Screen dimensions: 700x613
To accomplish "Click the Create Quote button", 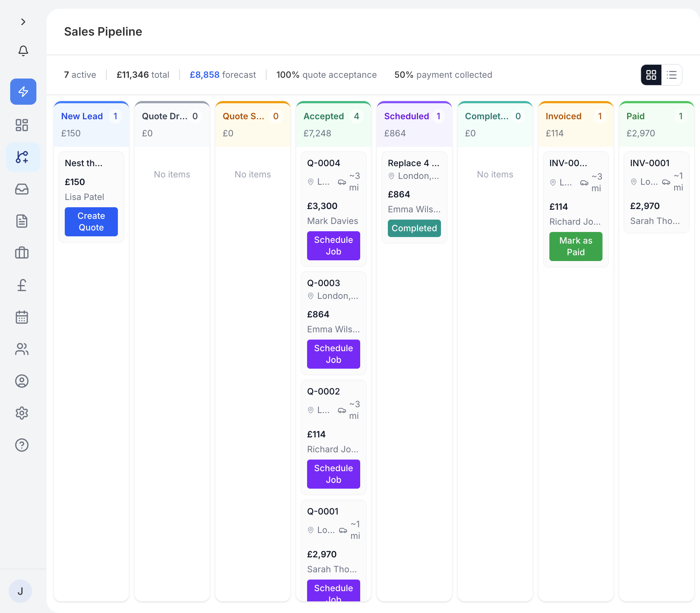I will (91, 222).
